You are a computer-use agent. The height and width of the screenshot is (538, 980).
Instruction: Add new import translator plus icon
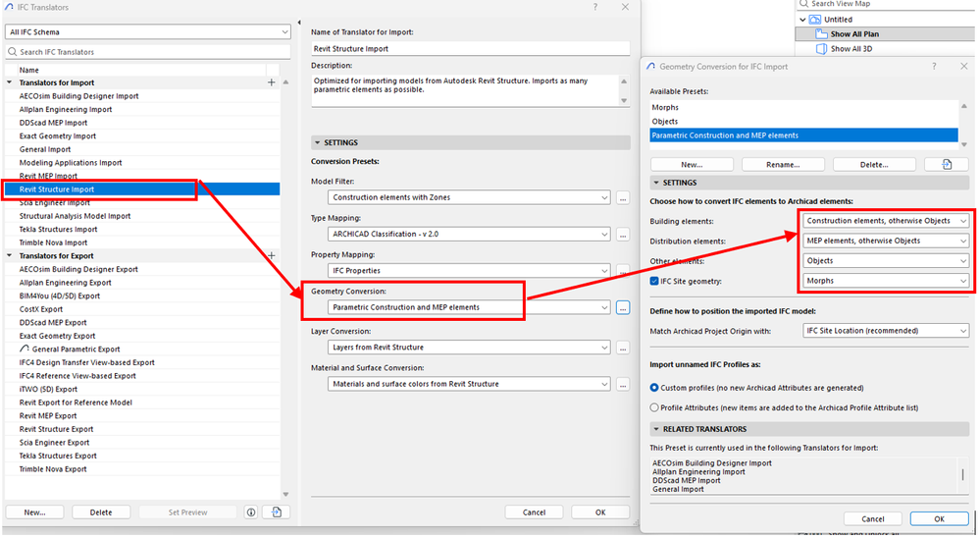[272, 82]
